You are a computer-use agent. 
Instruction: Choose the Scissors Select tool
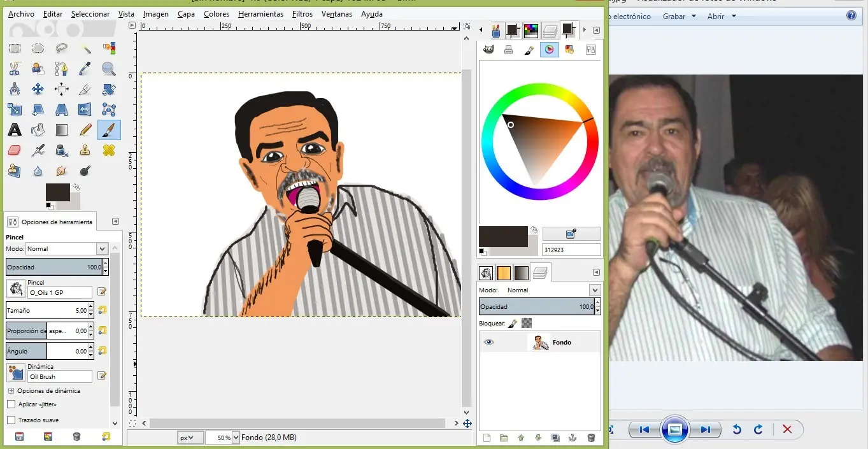(x=14, y=69)
